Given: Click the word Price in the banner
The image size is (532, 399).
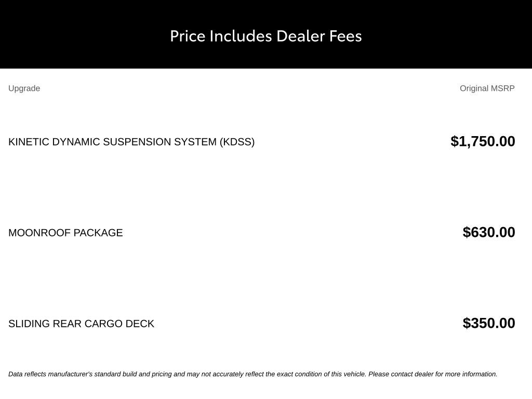Looking at the screenshot, I should [x=188, y=36].
